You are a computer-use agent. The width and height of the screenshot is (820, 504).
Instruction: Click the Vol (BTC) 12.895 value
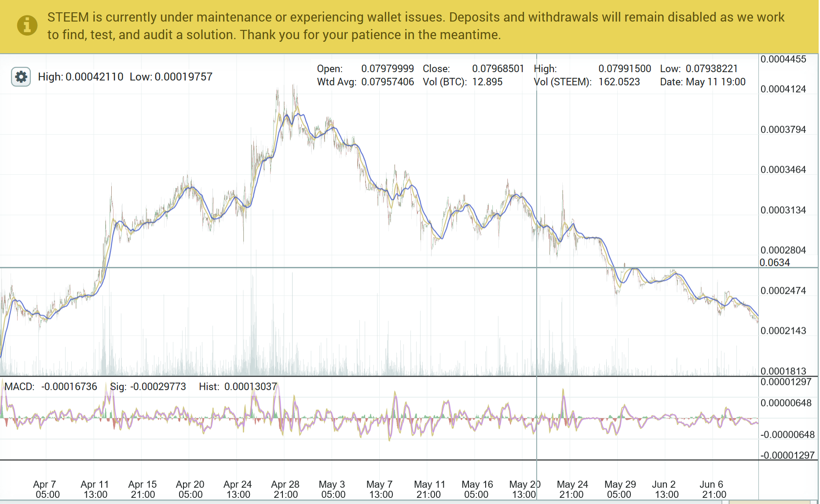(487, 82)
